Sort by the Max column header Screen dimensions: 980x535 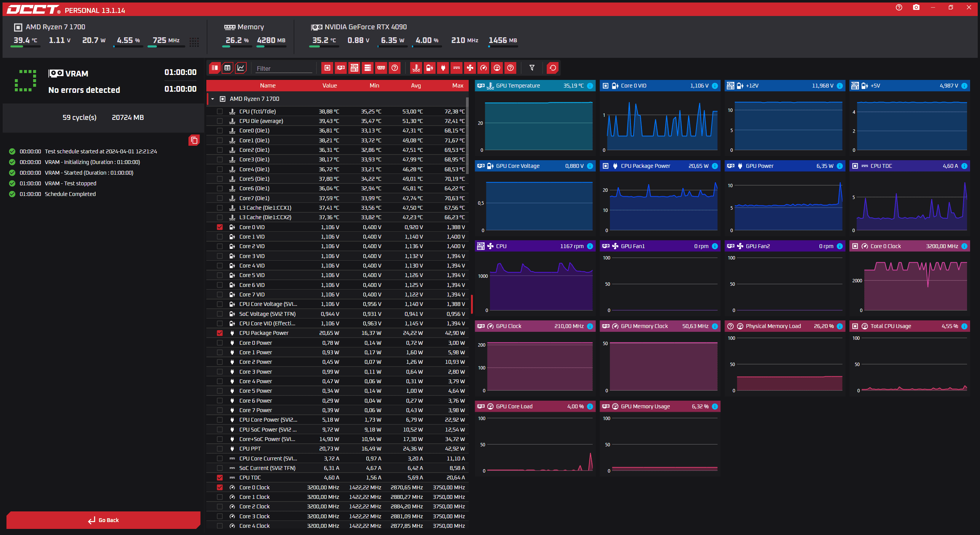click(457, 86)
